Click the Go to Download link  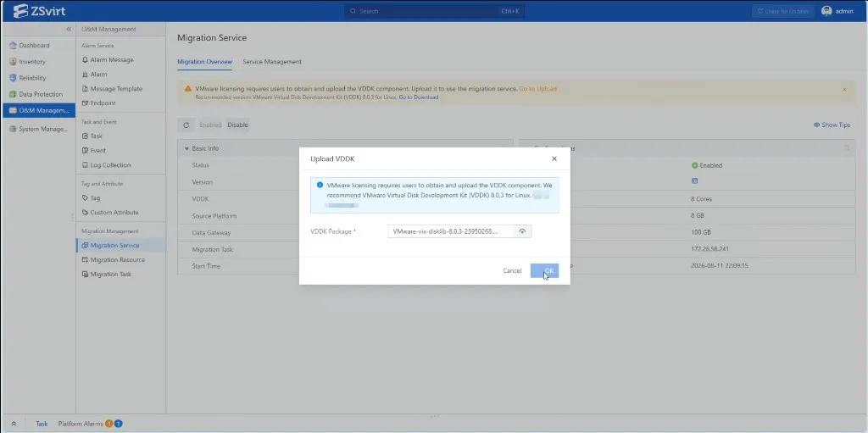tap(419, 97)
